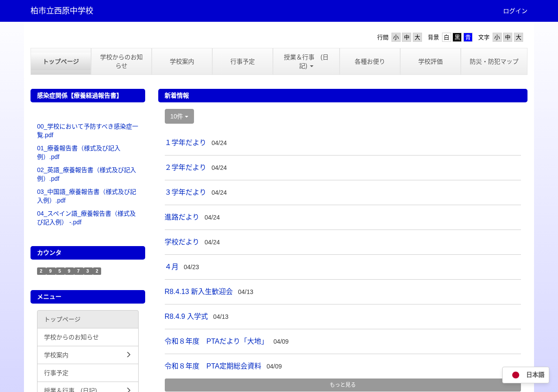Set font size to 大

click(x=518, y=37)
